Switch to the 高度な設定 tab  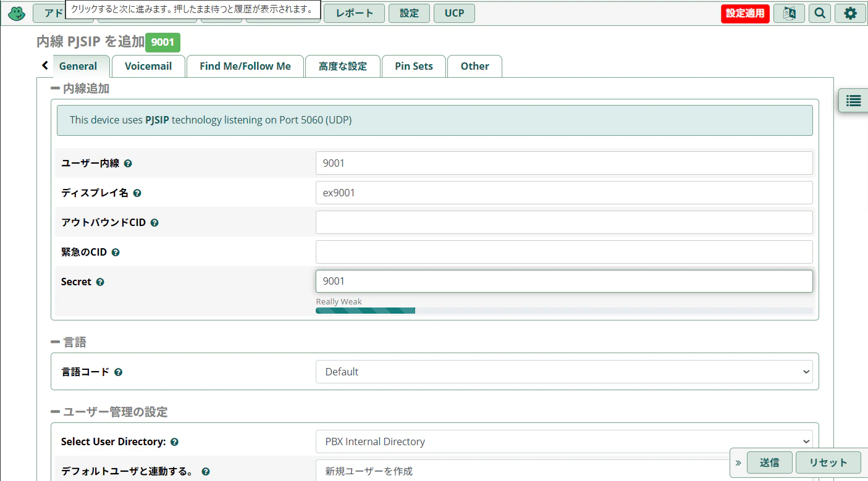343,66
